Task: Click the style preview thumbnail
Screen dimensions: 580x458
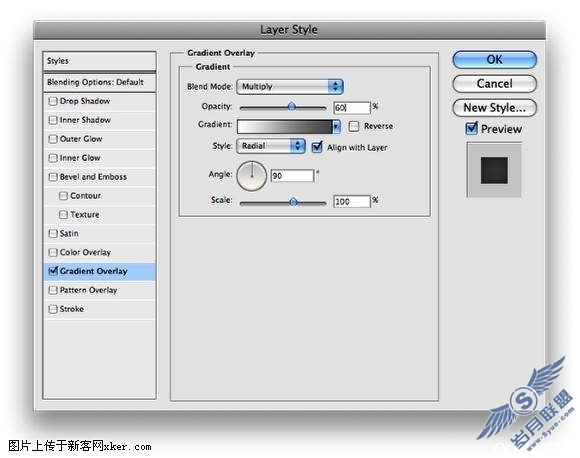Action: pyautogui.click(x=494, y=170)
